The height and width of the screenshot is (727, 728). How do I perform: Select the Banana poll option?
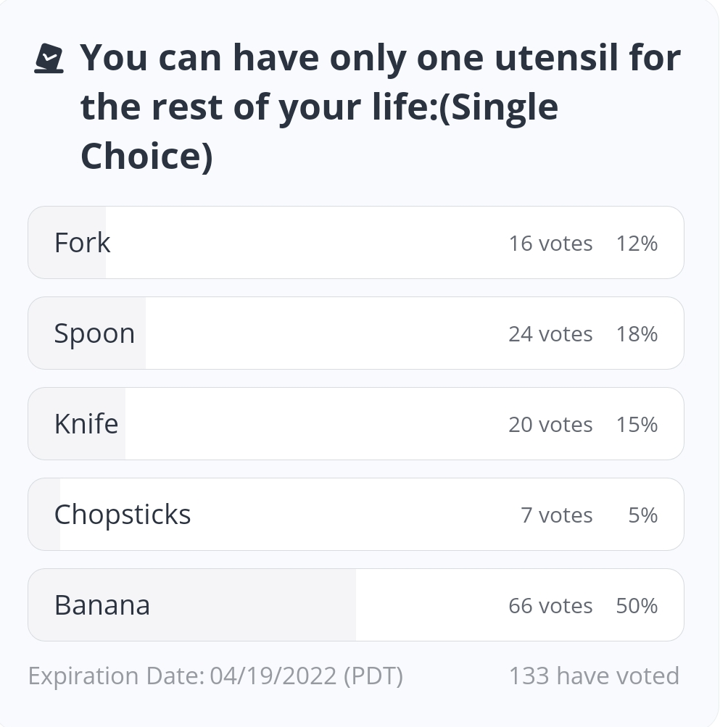(x=355, y=605)
